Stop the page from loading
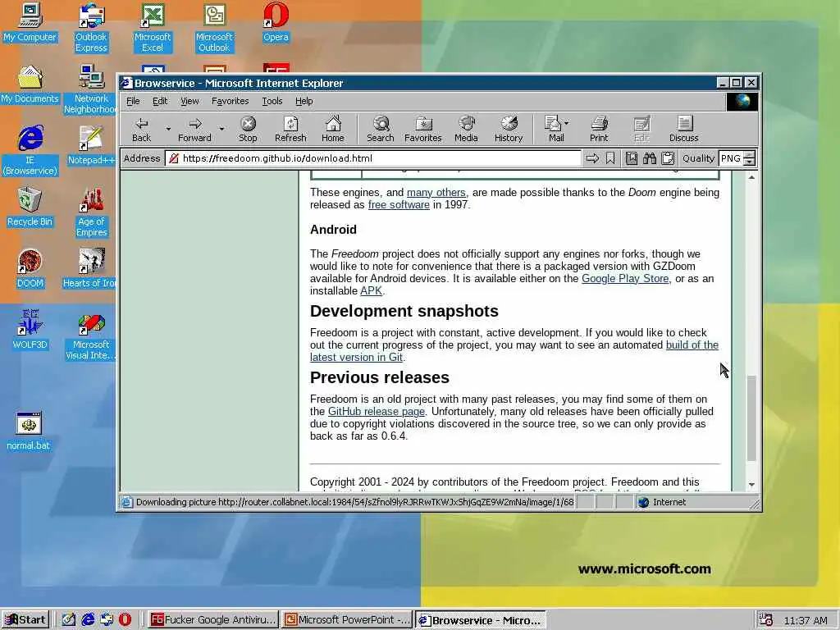840x630 pixels. tap(248, 129)
